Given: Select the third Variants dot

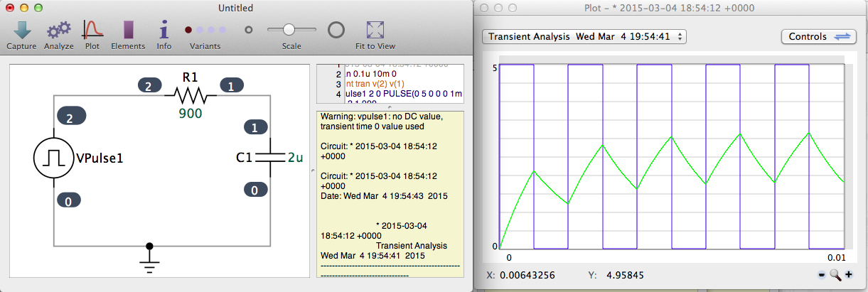Looking at the screenshot, I should click(x=211, y=30).
